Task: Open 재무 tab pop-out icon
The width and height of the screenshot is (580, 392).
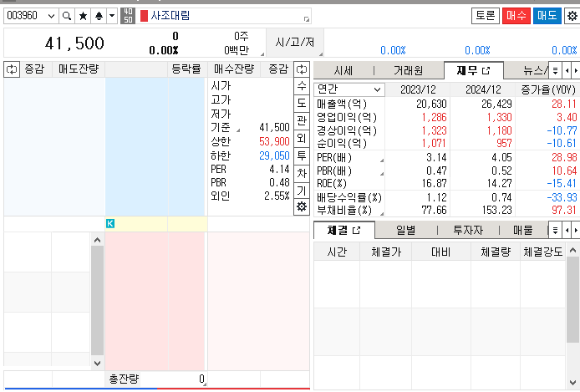Action: point(486,70)
